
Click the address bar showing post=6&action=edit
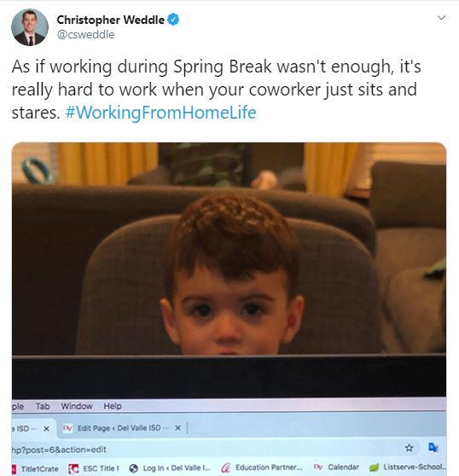(x=206, y=449)
